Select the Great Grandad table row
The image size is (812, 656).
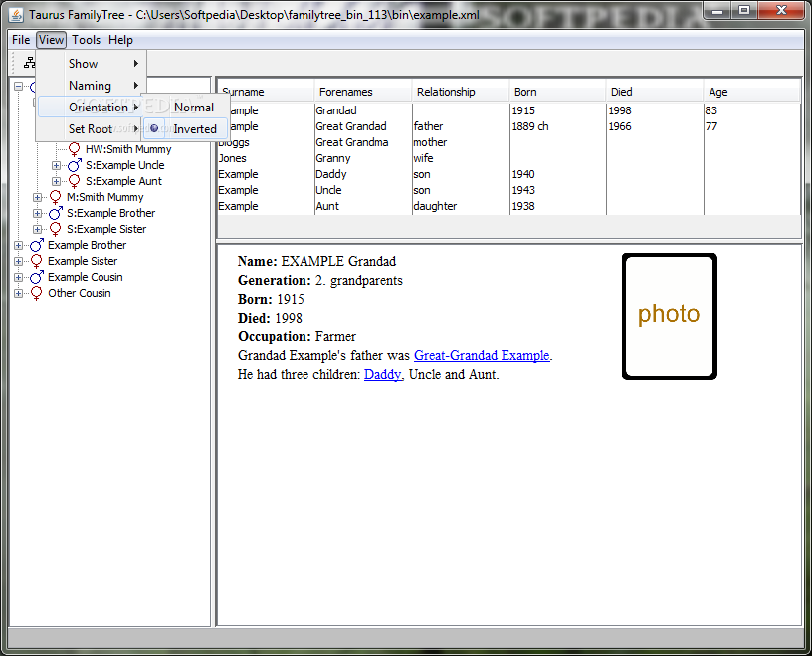tap(509, 126)
